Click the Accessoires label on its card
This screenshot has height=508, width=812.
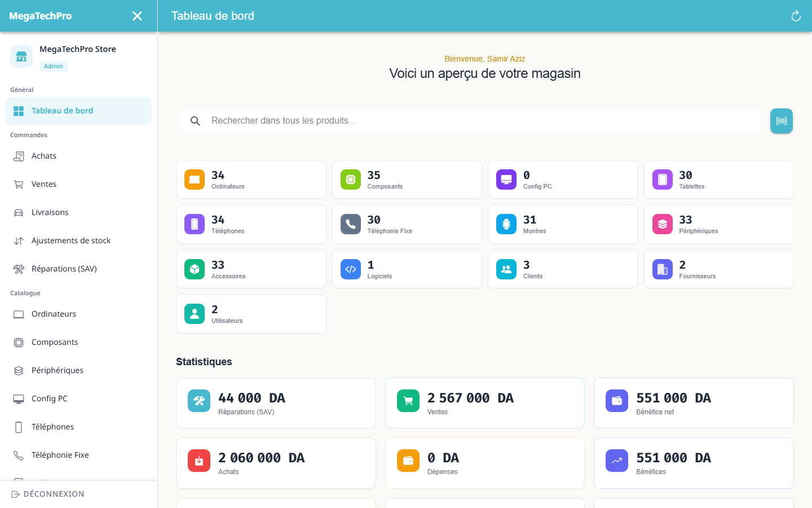coord(228,276)
